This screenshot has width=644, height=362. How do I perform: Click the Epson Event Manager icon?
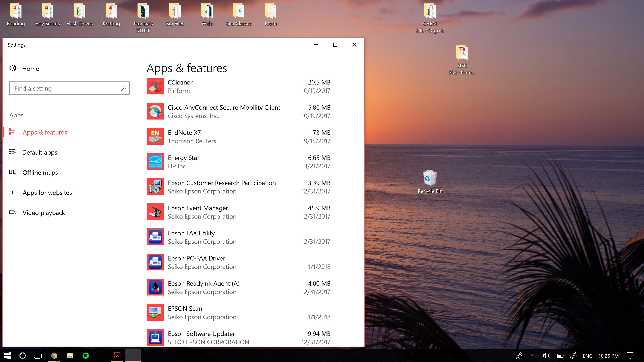(x=155, y=212)
